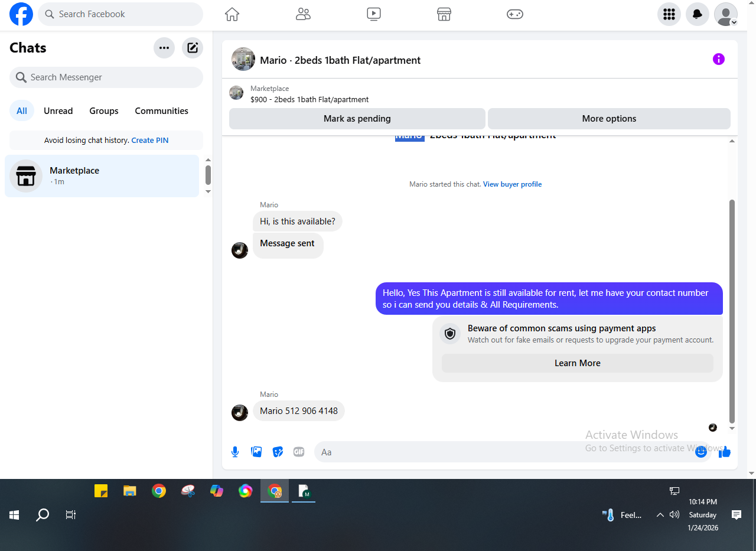Select the Groups chats tab
This screenshot has height=551, width=756.
point(104,110)
